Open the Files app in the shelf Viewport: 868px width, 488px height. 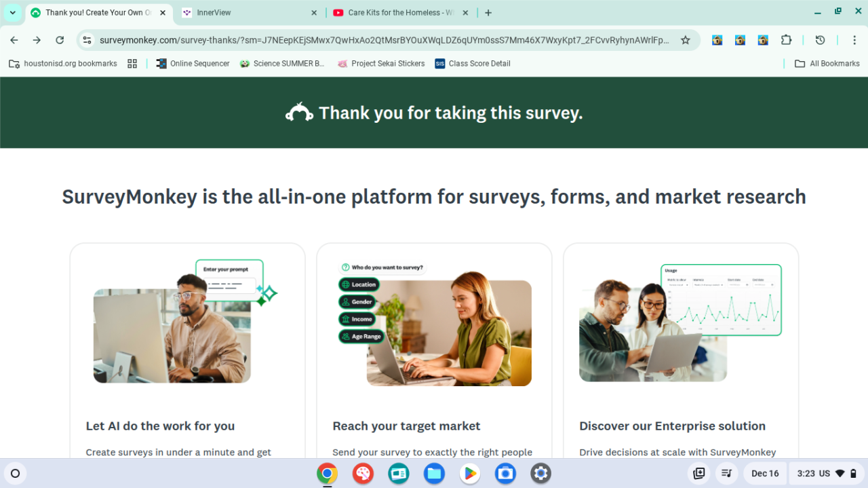[434, 473]
